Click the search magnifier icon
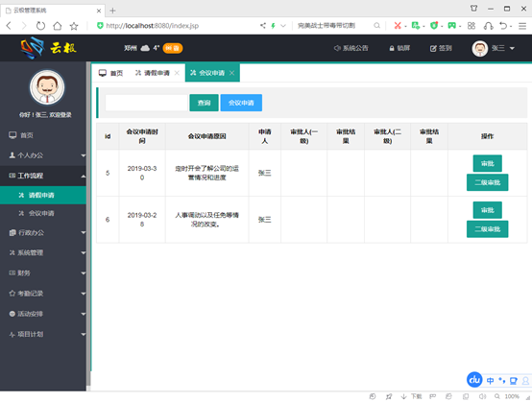 coord(376,25)
